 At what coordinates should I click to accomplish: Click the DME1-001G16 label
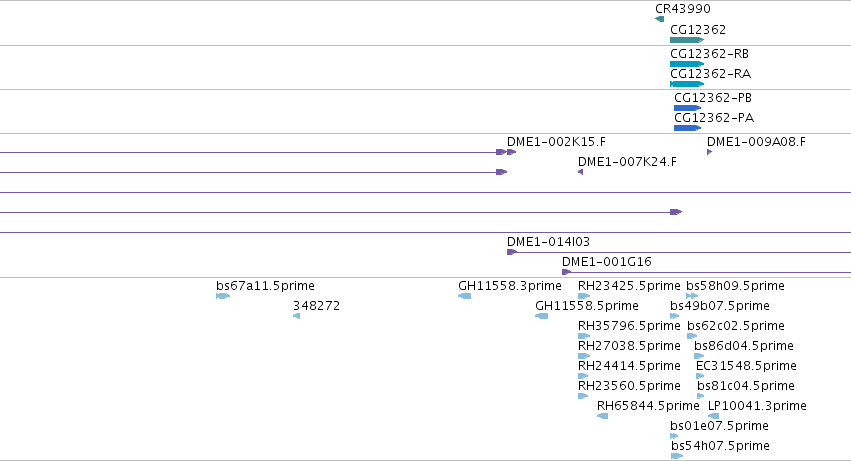pos(607,262)
